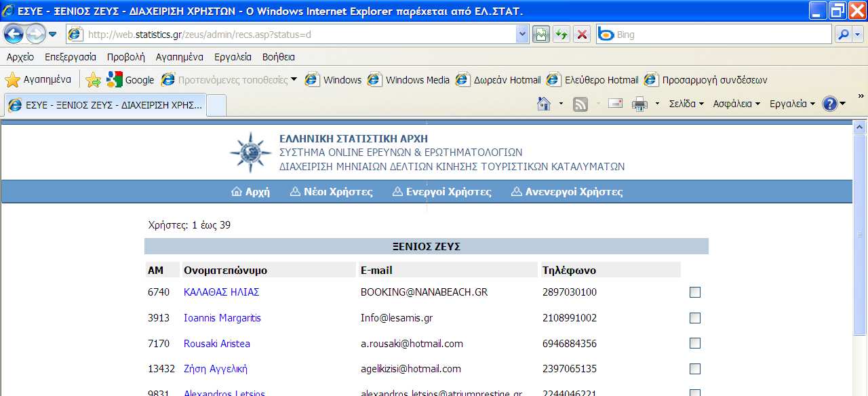Click the Read Mail icon
This screenshot has height=396, width=868.
coord(616,104)
